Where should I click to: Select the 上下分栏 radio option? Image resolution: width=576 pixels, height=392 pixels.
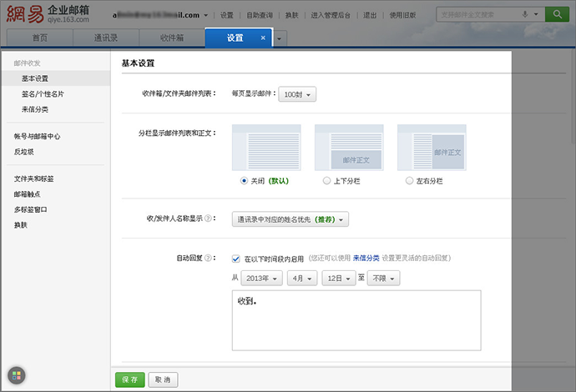pyautogui.click(x=326, y=180)
